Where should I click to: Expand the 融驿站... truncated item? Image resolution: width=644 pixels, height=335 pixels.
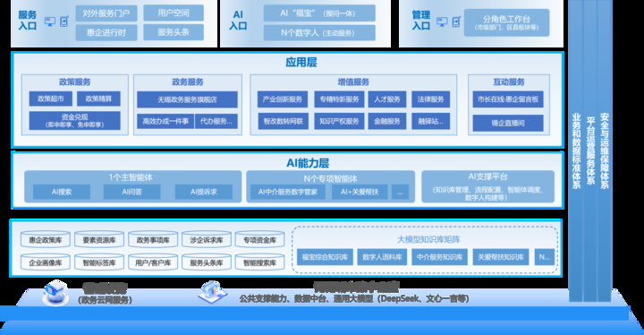click(x=431, y=122)
